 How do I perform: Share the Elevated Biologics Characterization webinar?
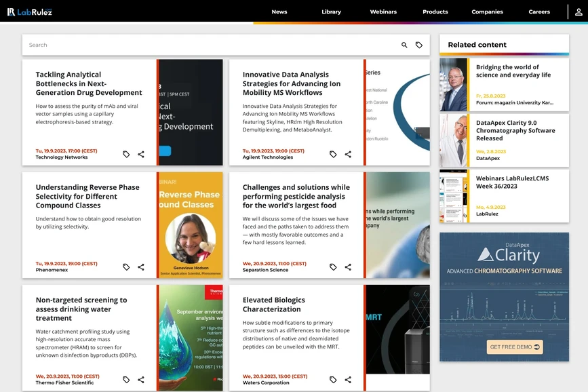(348, 380)
